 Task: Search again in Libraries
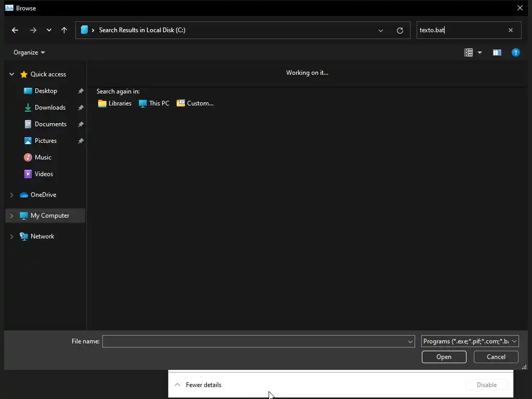coord(115,103)
